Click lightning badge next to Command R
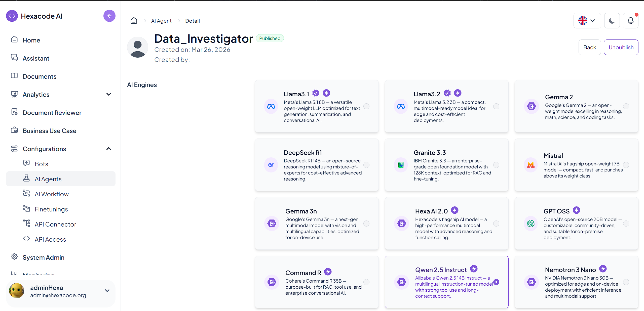644x311 pixels. point(328,272)
